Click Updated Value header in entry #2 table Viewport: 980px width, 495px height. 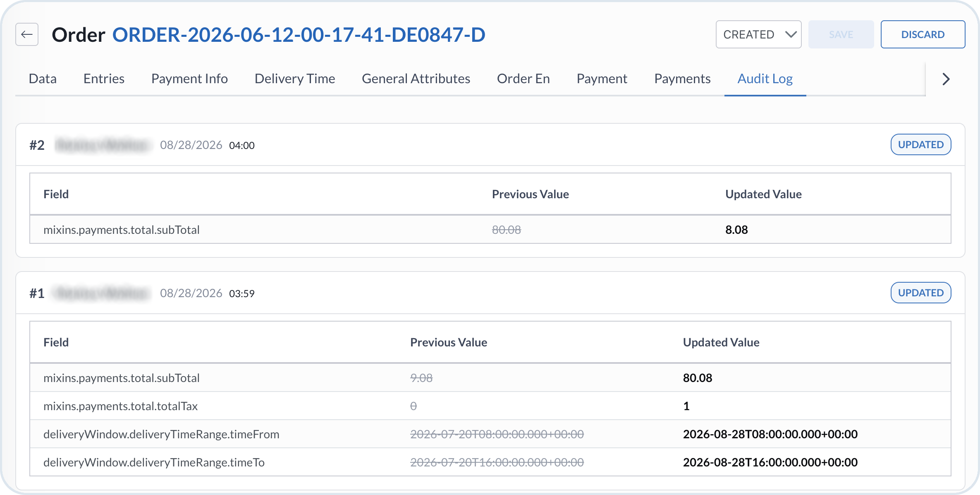coord(763,194)
